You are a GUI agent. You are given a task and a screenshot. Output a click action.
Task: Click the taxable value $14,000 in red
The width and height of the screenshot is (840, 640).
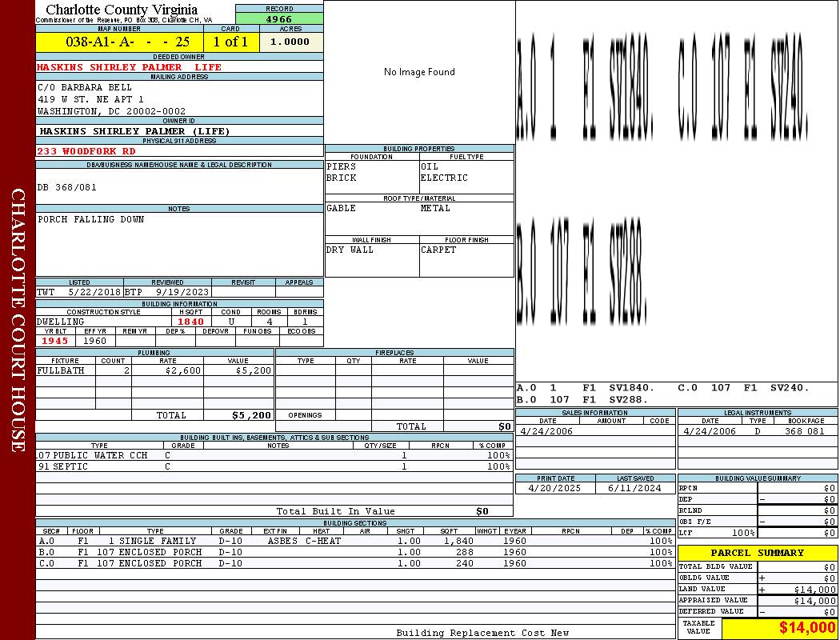tap(807, 628)
